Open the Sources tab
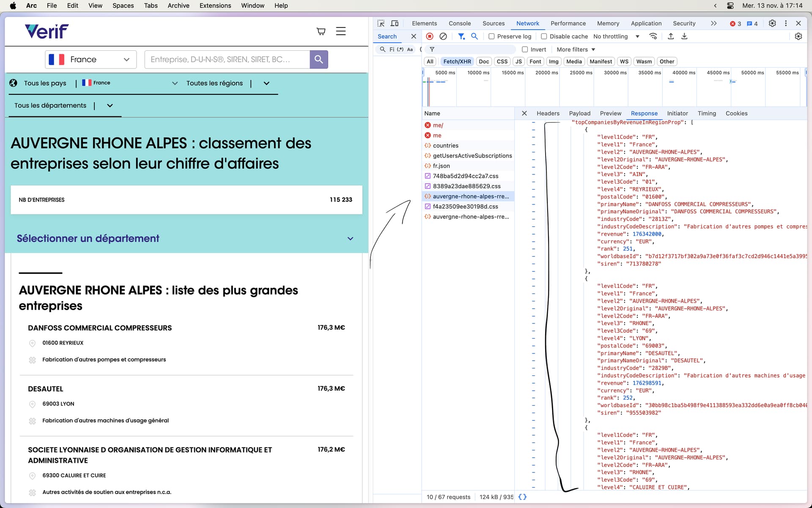Image resolution: width=812 pixels, height=508 pixels. click(x=494, y=23)
